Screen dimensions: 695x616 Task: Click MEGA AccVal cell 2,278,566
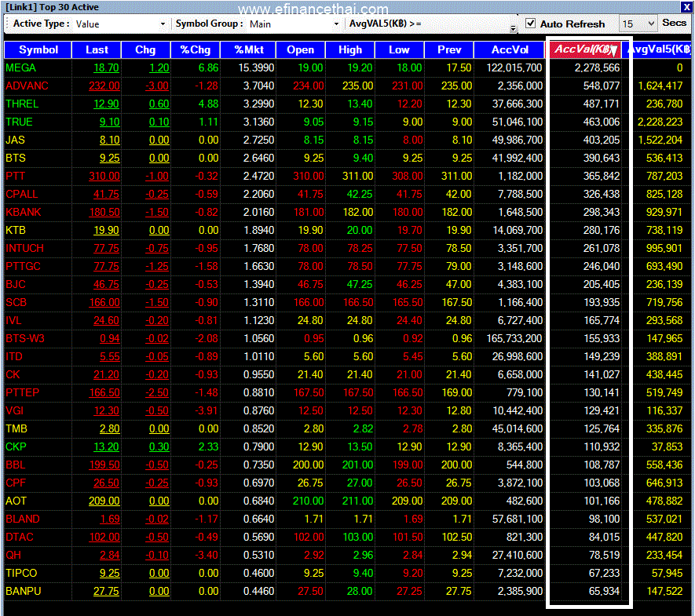point(597,67)
